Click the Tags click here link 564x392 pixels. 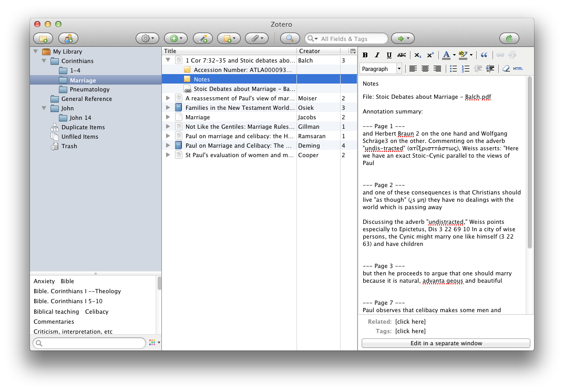click(410, 331)
